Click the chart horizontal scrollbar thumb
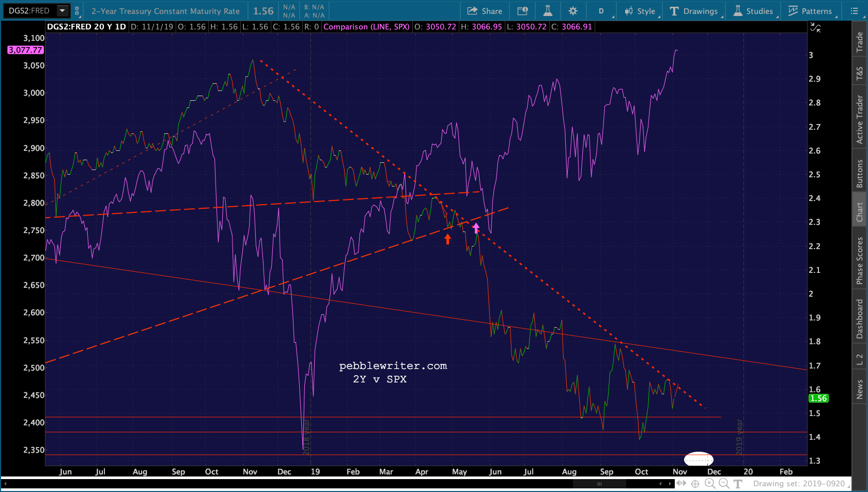The width and height of the screenshot is (868, 492). tap(599, 484)
